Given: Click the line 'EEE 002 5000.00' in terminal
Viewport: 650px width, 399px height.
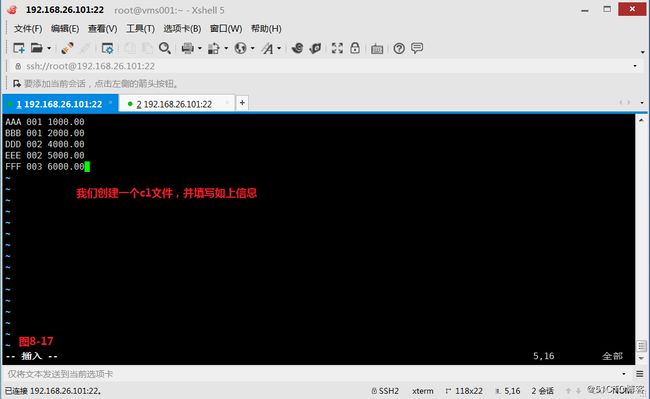Looking at the screenshot, I should coord(45,155).
